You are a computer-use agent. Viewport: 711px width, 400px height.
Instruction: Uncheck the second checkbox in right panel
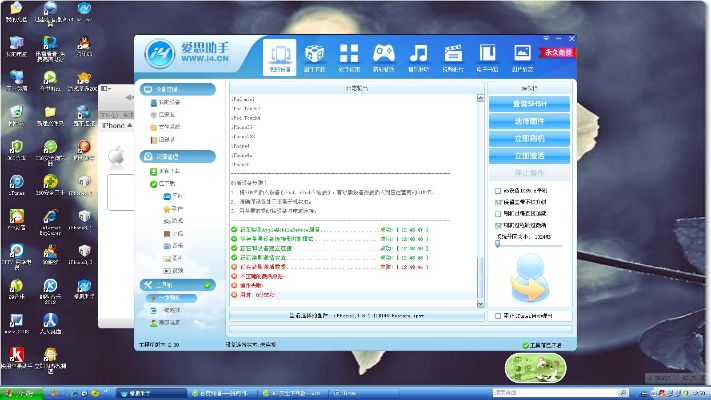(497, 202)
